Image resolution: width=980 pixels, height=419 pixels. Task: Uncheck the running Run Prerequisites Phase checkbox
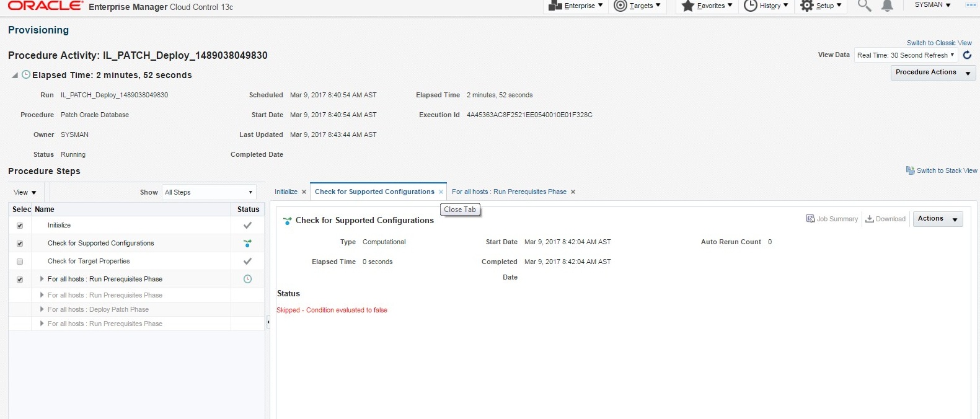click(20, 280)
